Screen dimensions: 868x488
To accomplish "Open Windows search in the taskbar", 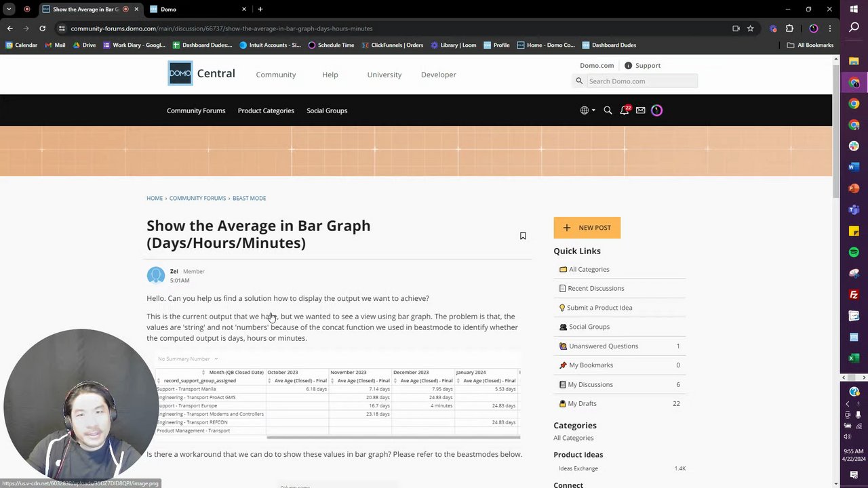I will 854,27.
